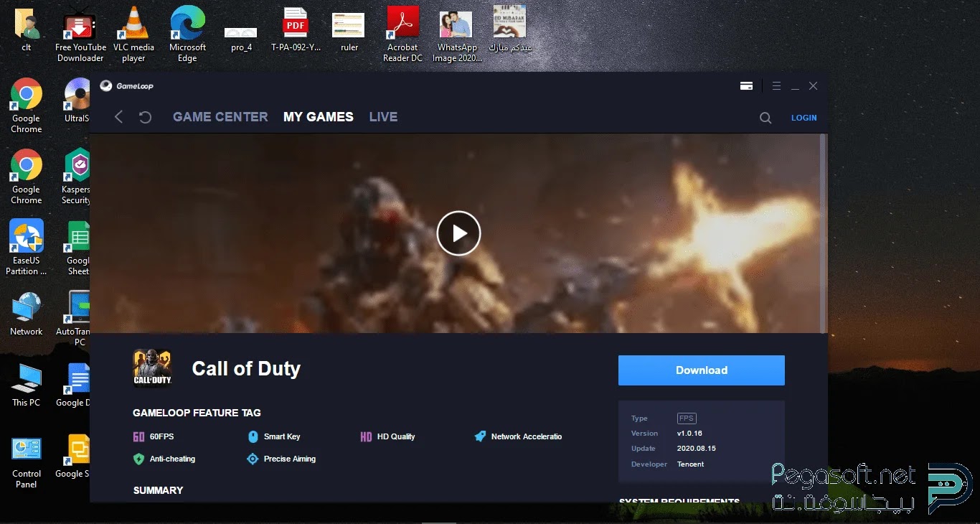This screenshot has width=980, height=524.
Task: Click the 60FPS feature tag icon
Action: (139, 436)
